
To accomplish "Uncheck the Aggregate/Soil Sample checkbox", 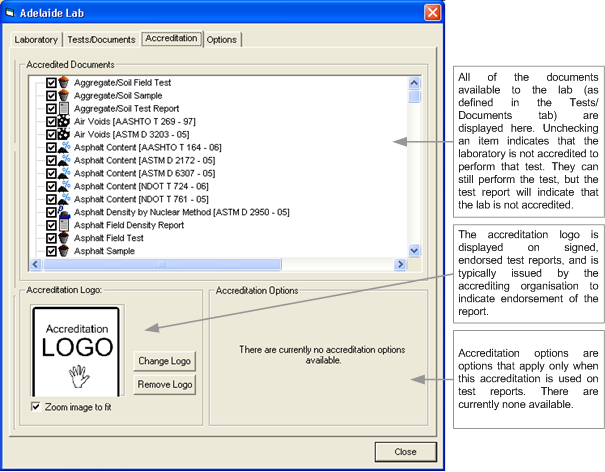I will (x=51, y=95).
